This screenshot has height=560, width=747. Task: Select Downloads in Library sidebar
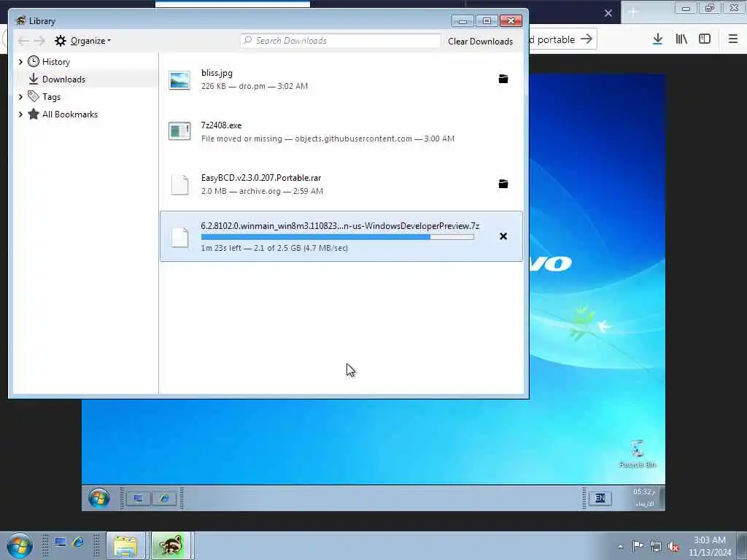coord(63,79)
